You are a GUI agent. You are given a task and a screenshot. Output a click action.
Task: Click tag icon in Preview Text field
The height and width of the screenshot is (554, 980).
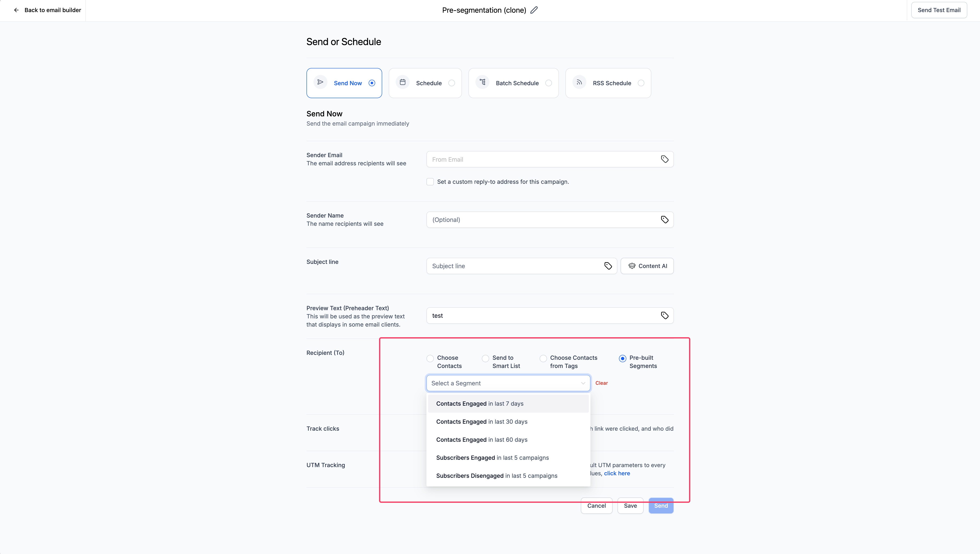point(664,316)
